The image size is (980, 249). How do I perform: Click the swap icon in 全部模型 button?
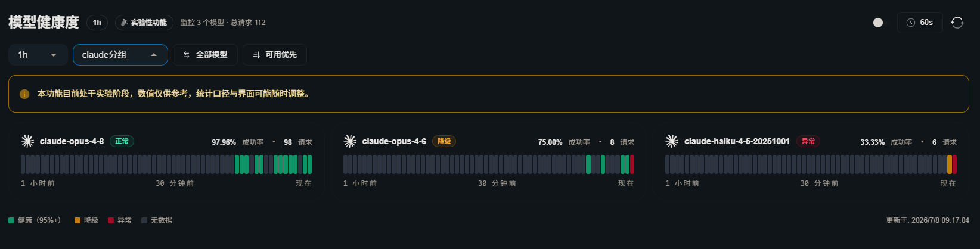coord(187,55)
